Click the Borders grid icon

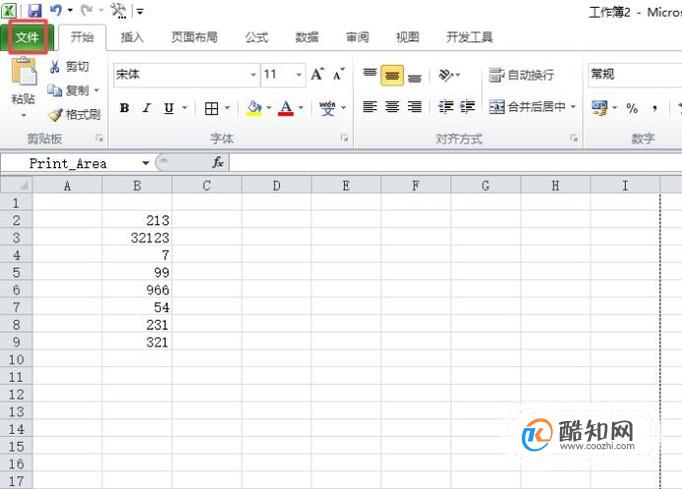point(211,108)
